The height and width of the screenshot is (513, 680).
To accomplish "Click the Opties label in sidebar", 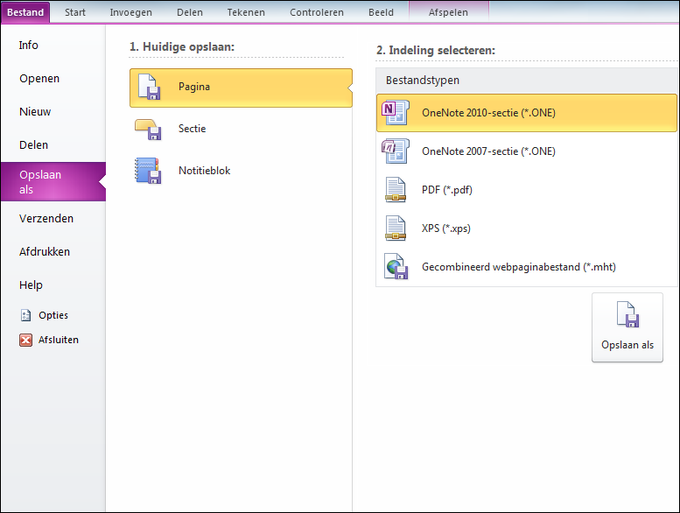I will (53, 315).
